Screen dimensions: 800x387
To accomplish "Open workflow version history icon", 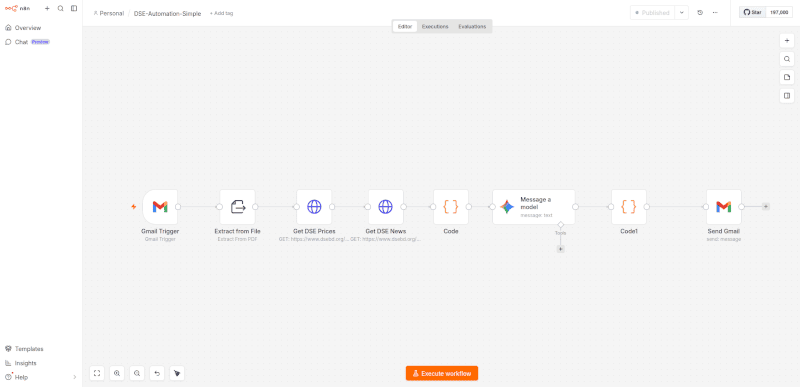I will 700,13.
